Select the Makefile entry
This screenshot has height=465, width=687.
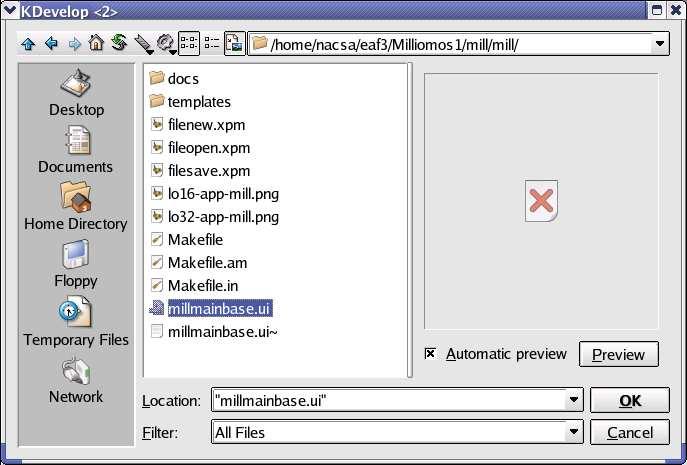point(186,240)
